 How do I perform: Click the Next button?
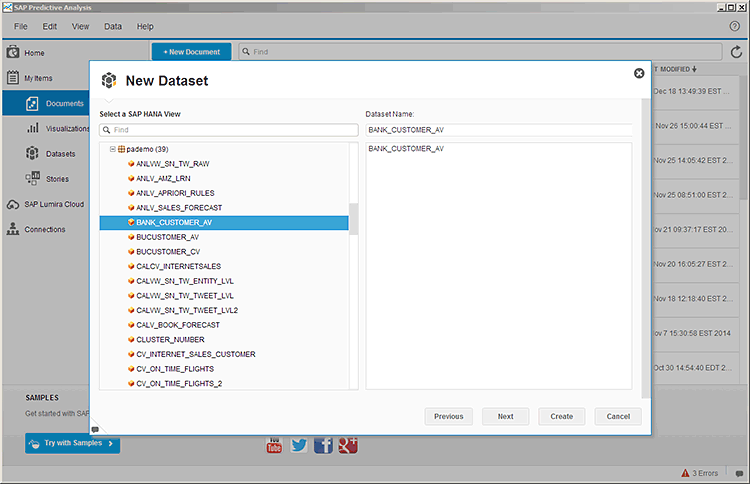pyautogui.click(x=506, y=417)
